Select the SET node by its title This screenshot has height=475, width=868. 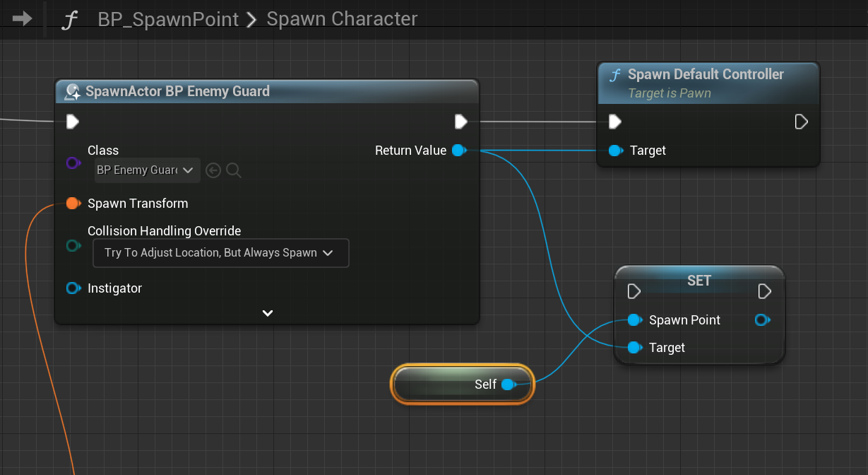point(698,281)
